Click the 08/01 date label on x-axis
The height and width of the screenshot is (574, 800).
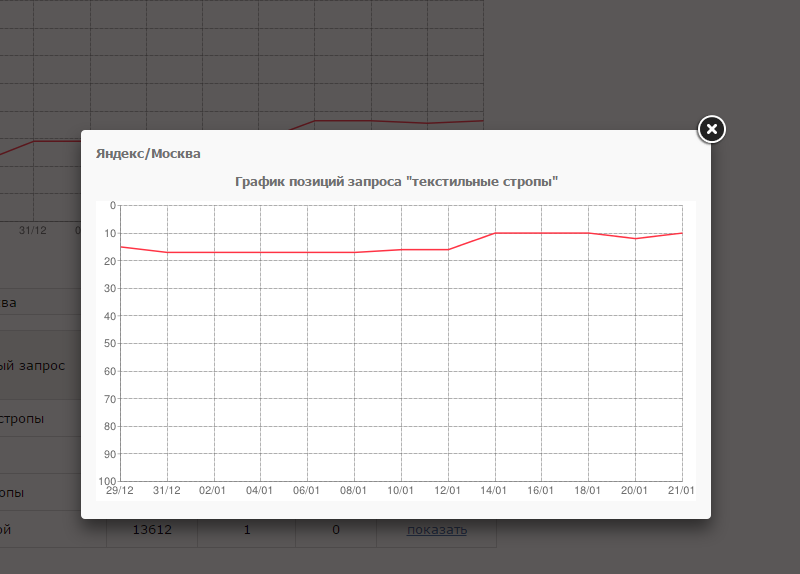coord(354,490)
